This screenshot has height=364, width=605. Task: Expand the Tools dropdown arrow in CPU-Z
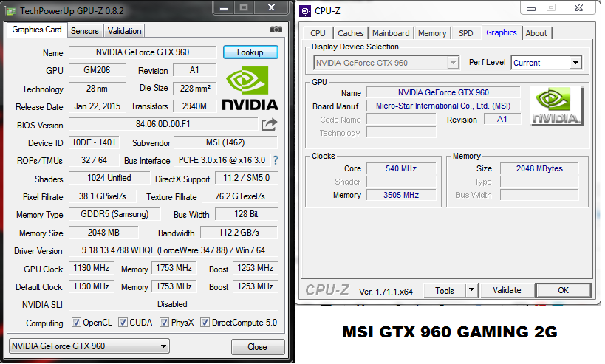pos(471,290)
